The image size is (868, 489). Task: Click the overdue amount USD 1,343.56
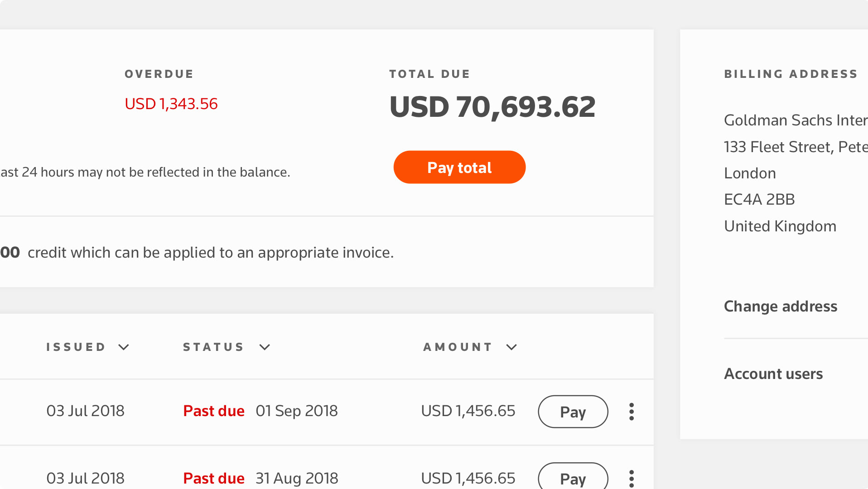[x=171, y=104]
